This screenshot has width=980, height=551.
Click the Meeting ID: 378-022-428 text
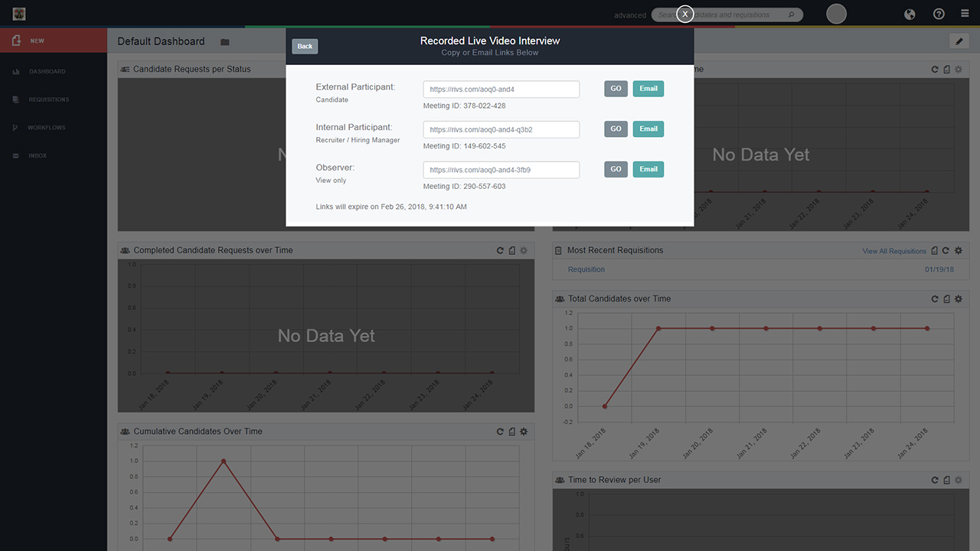pos(465,106)
